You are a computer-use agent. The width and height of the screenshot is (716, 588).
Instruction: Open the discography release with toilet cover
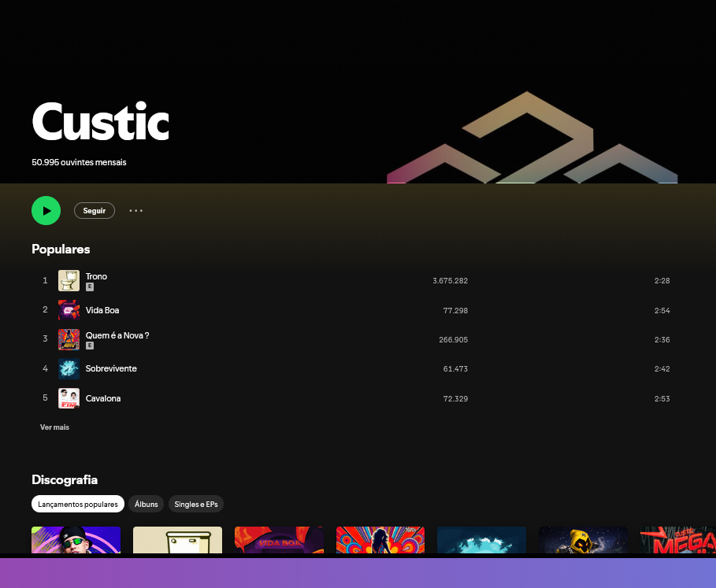[x=178, y=540]
